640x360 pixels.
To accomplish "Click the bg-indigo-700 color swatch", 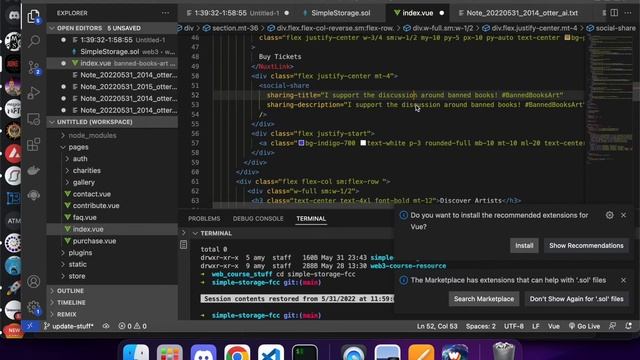I will click(302, 143).
